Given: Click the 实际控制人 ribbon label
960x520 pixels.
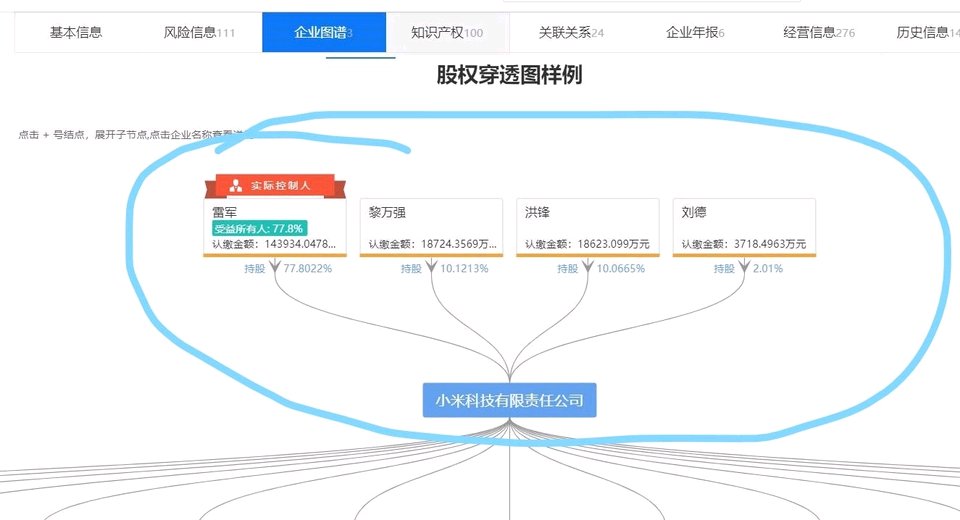Looking at the screenshot, I should [280, 186].
